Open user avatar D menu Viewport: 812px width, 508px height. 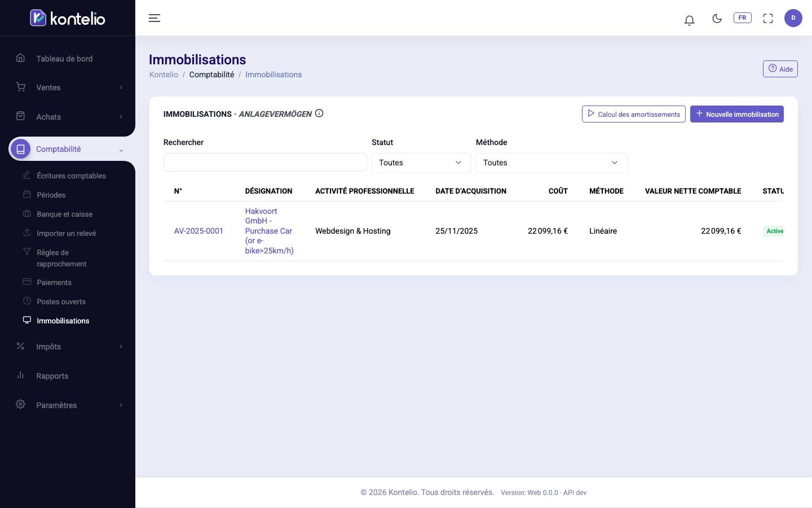pos(793,18)
